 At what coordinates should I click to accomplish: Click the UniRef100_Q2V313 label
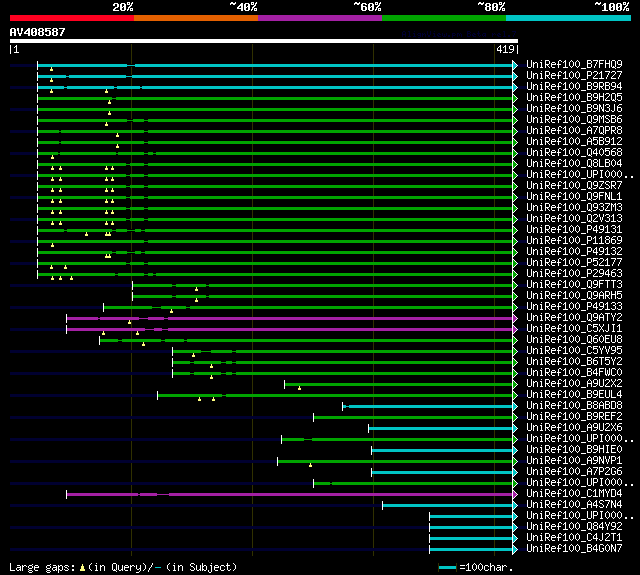(574, 219)
